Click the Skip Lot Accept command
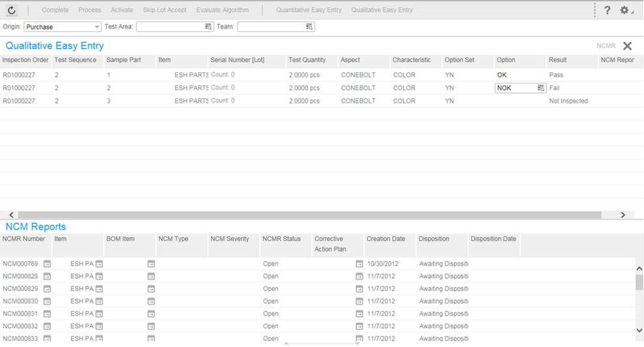This screenshot has height=347, width=644. 164,10
